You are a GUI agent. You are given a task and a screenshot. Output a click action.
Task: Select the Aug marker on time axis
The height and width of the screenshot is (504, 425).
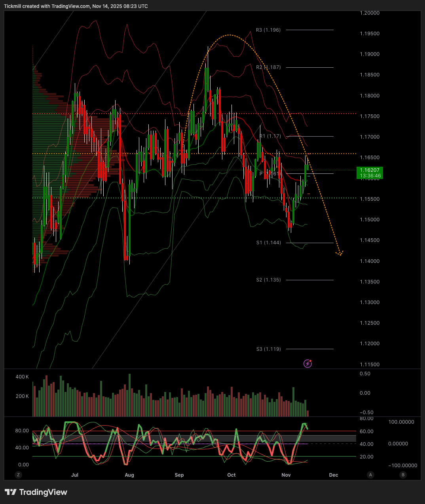pyautogui.click(x=129, y=475)
